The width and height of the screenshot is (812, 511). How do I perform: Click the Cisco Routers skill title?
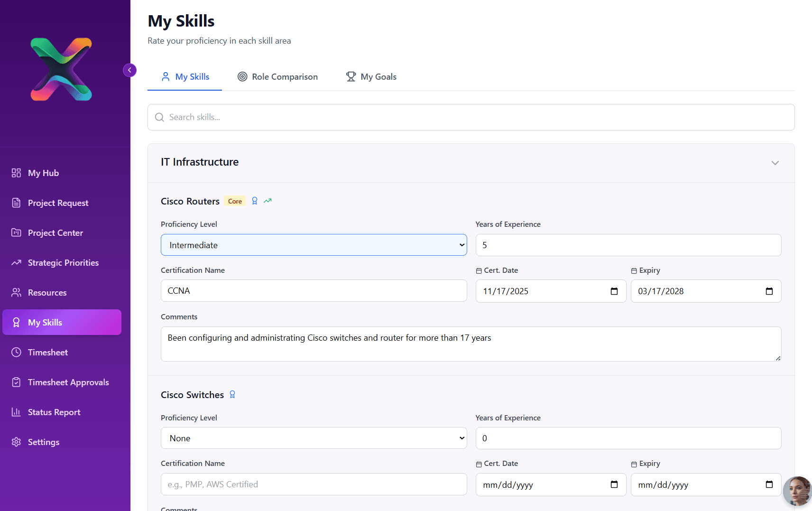190,201
